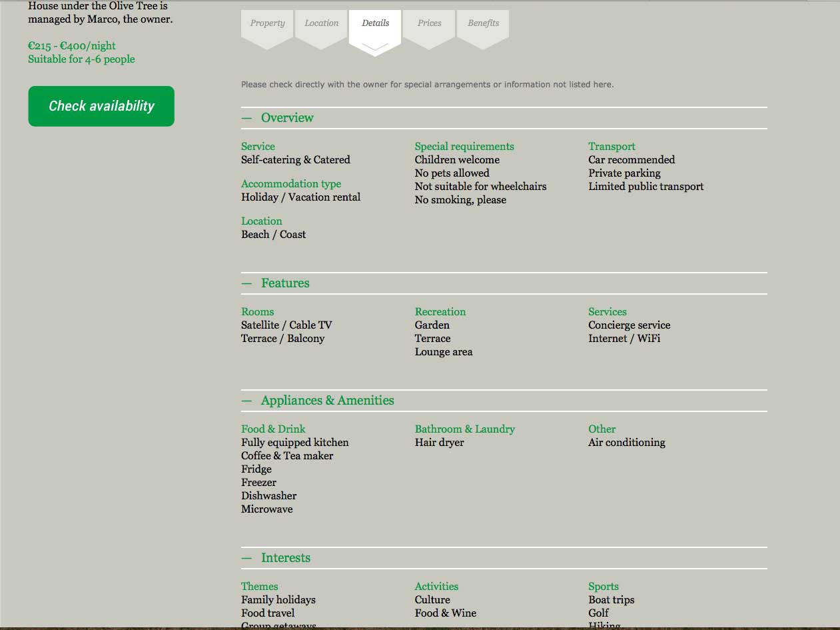Open the Property tab
This screenshot has width=840, height=630.
pyautogui.click(x=267, y=23)
